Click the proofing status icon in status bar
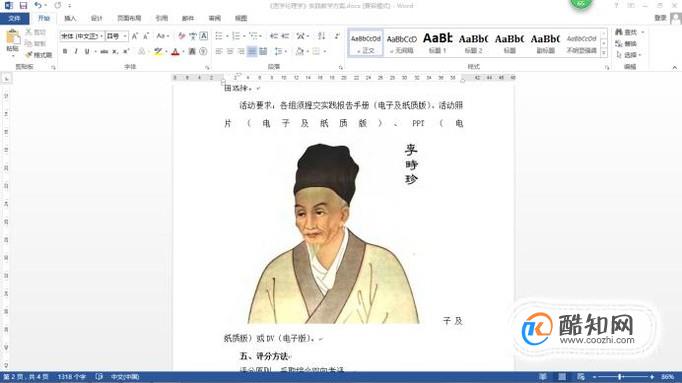682x383 pixels. tap(99, 377)
